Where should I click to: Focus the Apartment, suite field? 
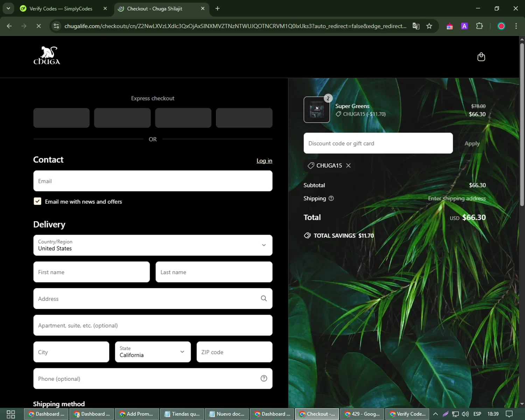[x=153, y=325]
